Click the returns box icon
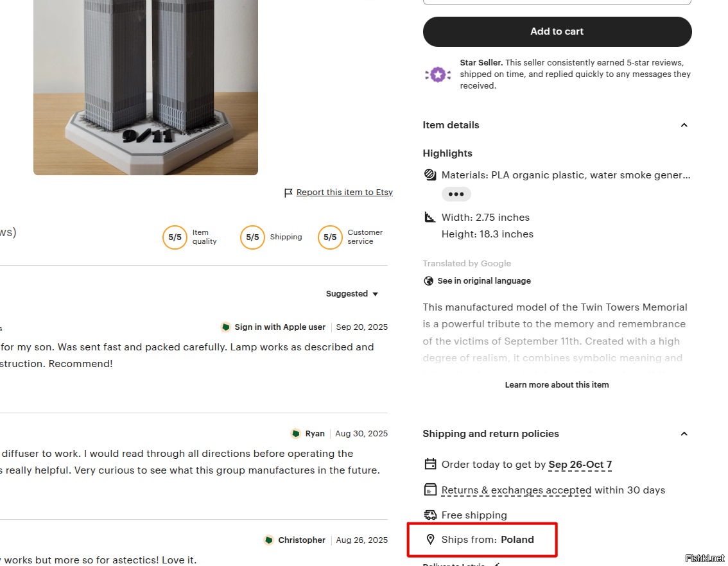Image resolution: width=728 pixels, height=566 pixels. (x=430, y=490)
